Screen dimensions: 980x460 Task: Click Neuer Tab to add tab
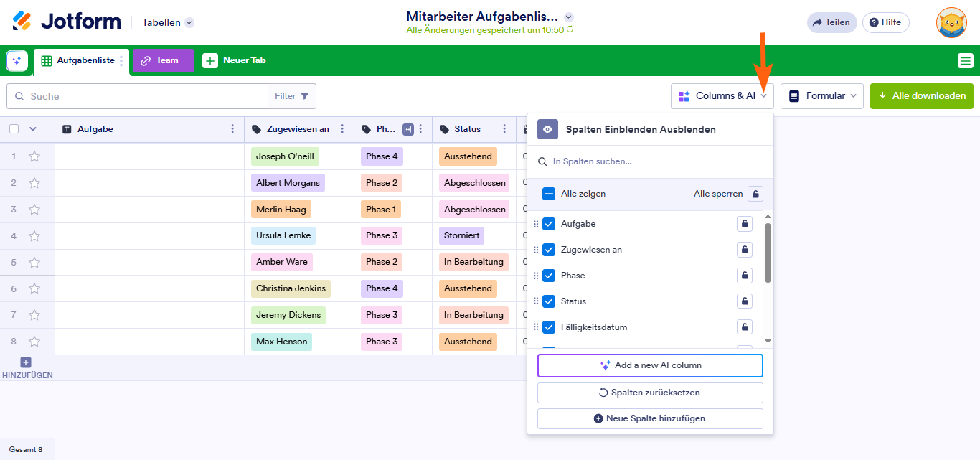pos(235,60)
